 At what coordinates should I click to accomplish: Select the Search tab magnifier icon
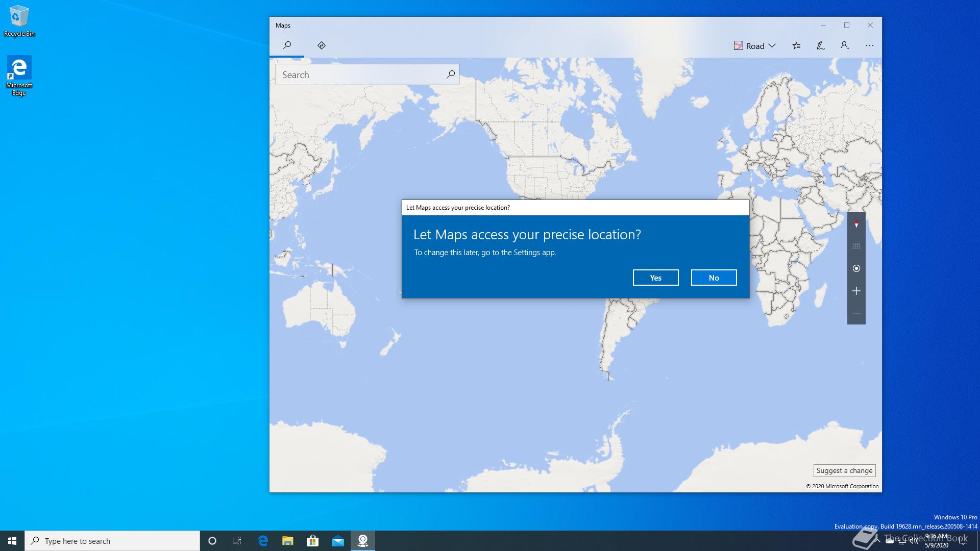(x=287, y=45)
